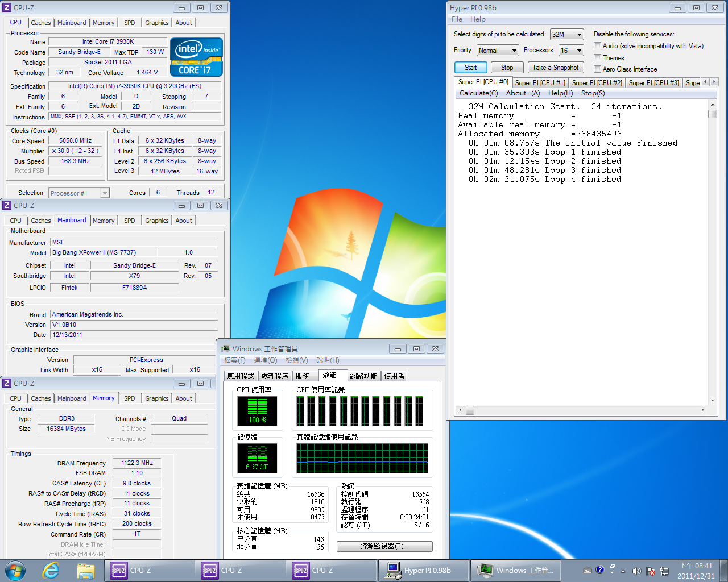Click the title icon of the CPU-Z window showing Processor info
728x582 pixels.
7,7
